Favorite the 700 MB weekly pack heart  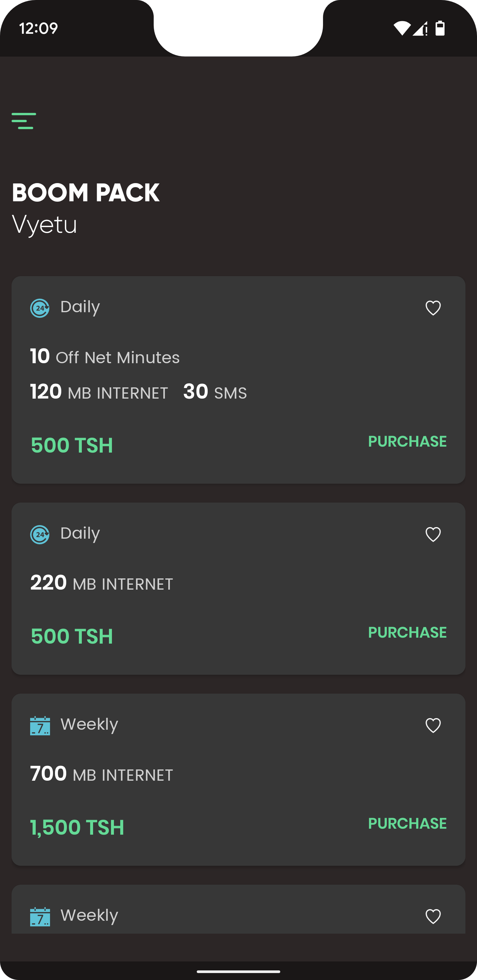[433, 725]
